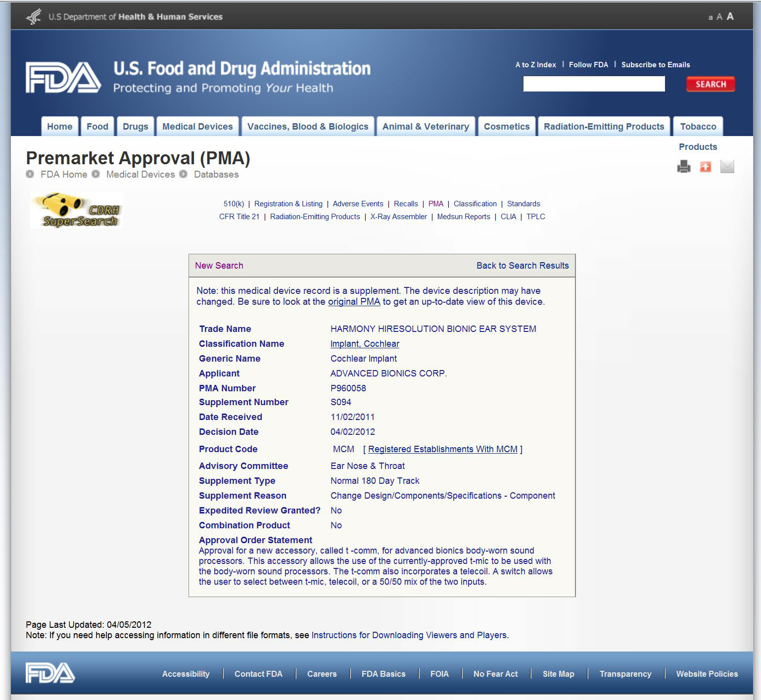Follow the original PMA link
Image resolution: width=761 pixels, height=700 pixels.
pos(354,302)
